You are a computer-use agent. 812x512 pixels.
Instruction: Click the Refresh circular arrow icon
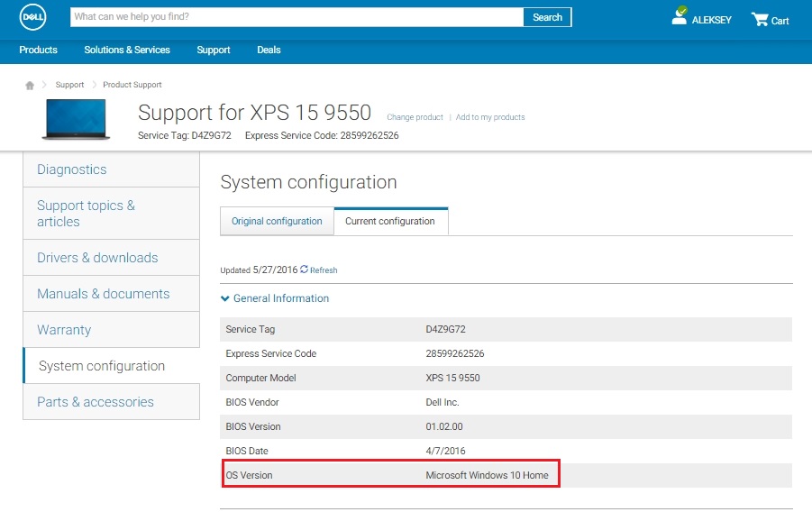[304, 269]
